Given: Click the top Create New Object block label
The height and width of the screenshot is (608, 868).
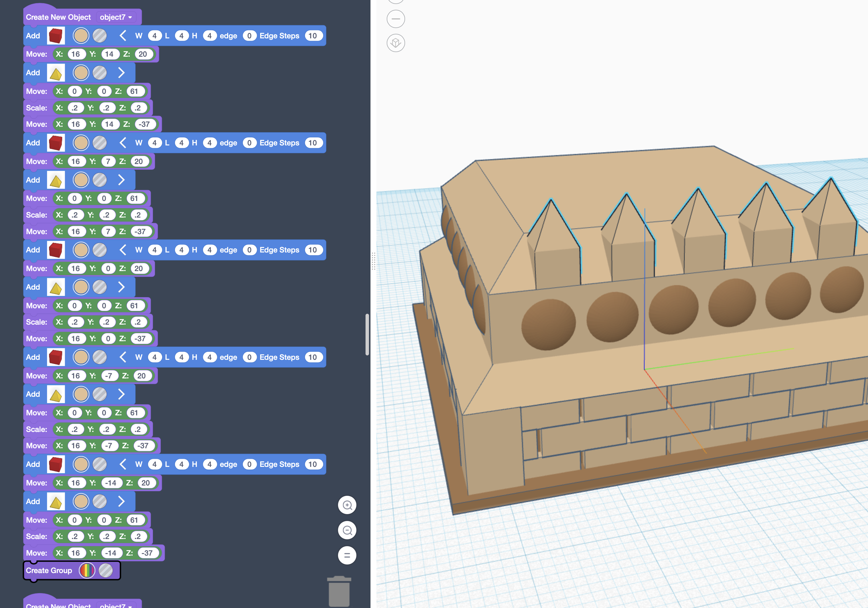Looking at the screenshot, I should (x=58, y=17).
